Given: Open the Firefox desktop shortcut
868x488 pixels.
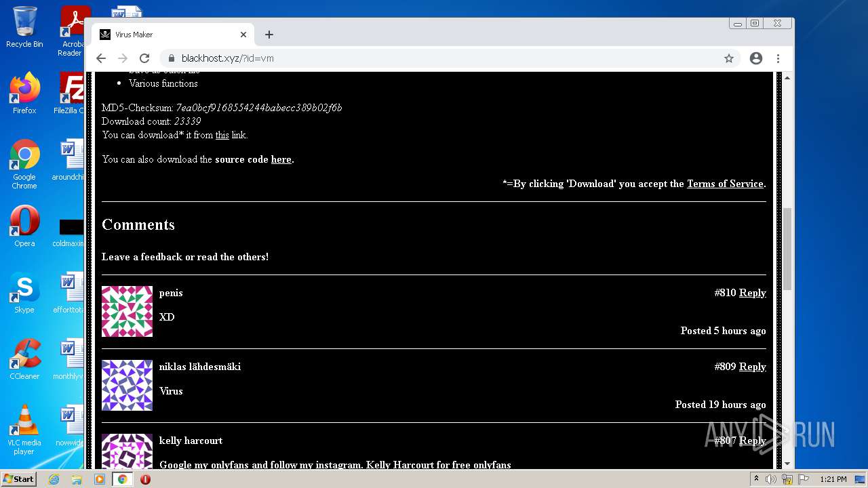Looking at the screenshot, I should pos(24,94).
